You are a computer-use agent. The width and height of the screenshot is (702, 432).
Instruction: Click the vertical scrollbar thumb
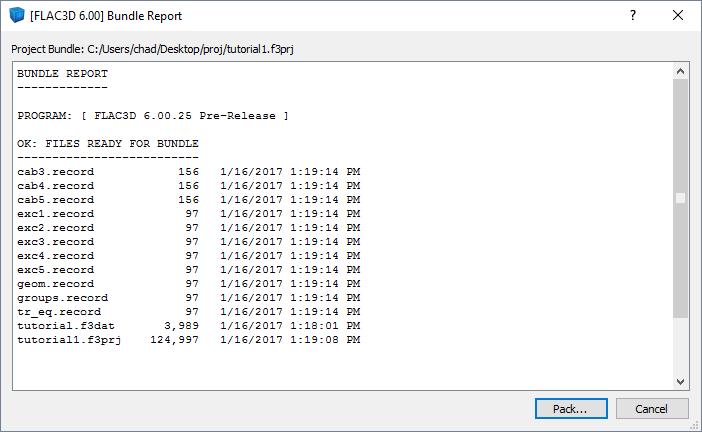pyautogui.click(x=681, y=198)
